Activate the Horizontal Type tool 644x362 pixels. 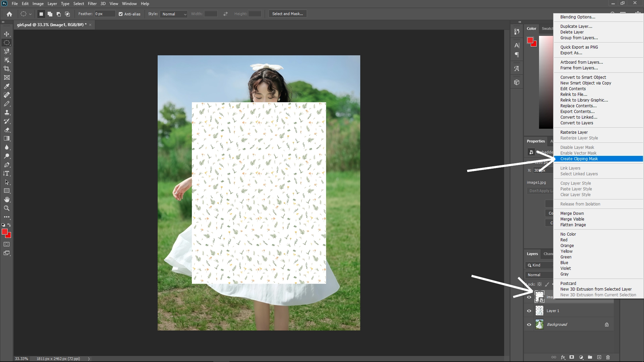click(7, 173)
